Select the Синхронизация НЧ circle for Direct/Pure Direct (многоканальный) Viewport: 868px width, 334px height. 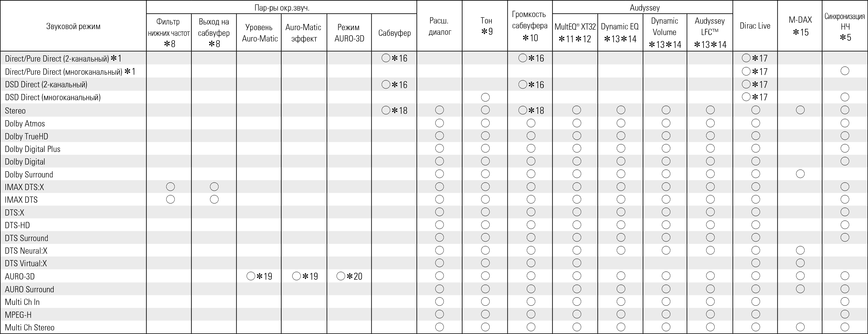[844, 71]
